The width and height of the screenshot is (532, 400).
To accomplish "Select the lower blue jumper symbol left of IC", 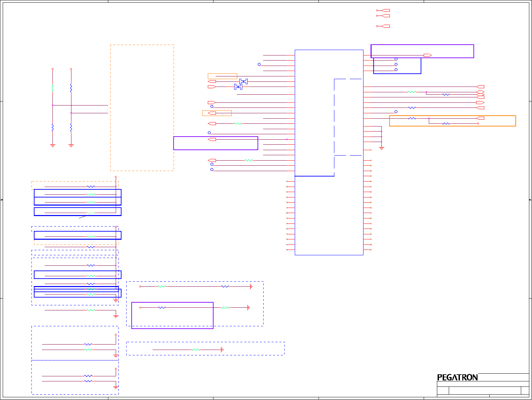I will (x=238, y=87).
